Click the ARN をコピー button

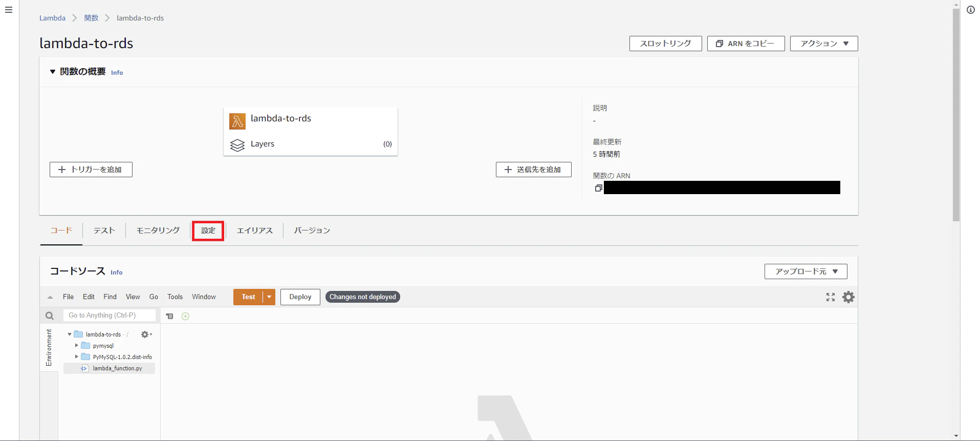[746, 44]
